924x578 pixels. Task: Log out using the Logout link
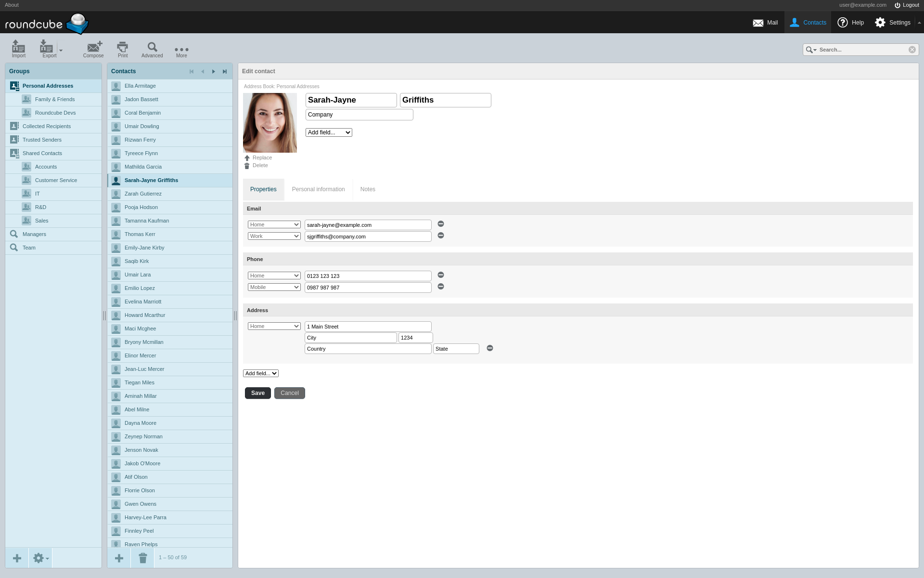click(x=907, y=5)
